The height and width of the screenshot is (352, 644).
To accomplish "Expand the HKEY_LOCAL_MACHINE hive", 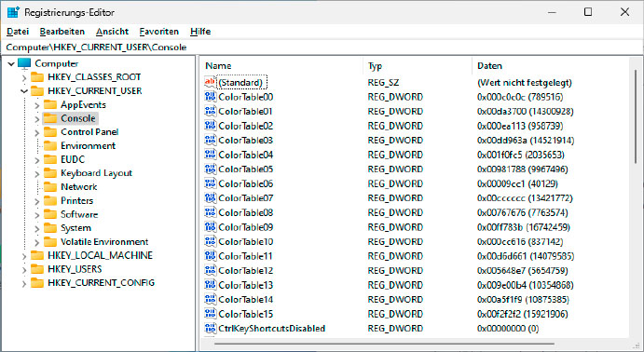I will pyautogui.click(x=24, y=256).
